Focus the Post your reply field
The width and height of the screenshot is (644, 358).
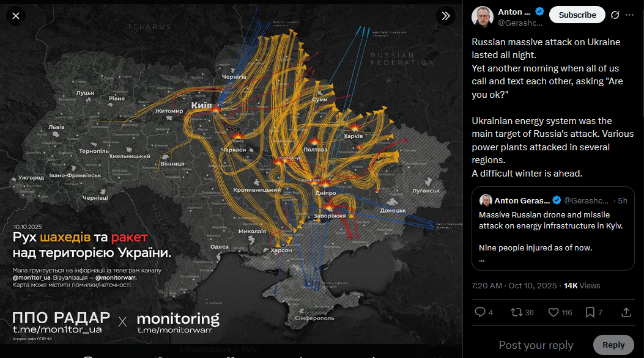pyautogui.click(x=536, y=345)
